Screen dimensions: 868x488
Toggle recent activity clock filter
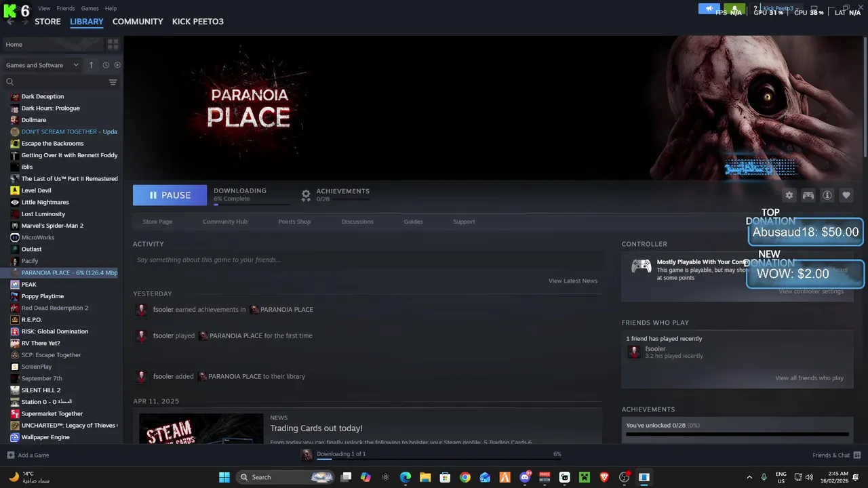(x=106, y=65)
